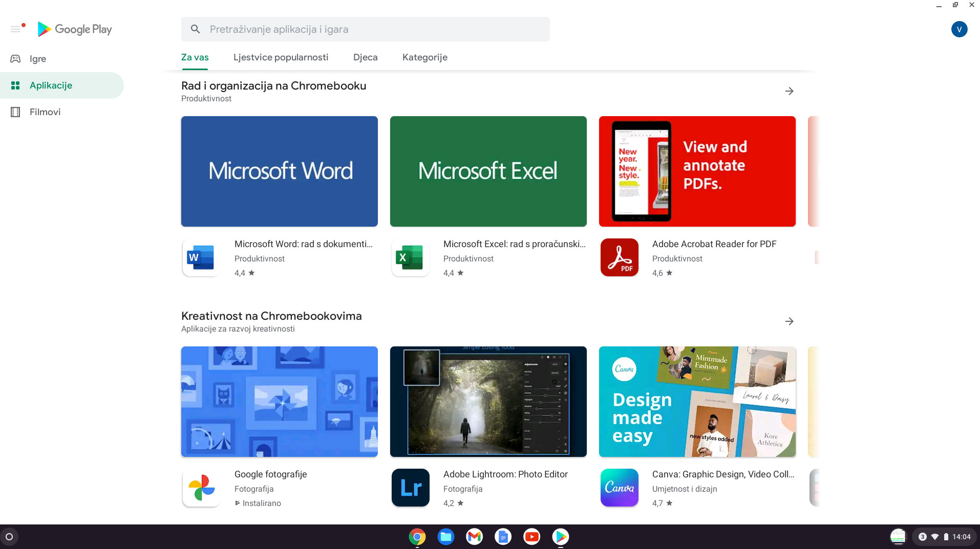
Task: Open Adobe Acrobat Reader for PDF title
Action: tap(714, 244)
